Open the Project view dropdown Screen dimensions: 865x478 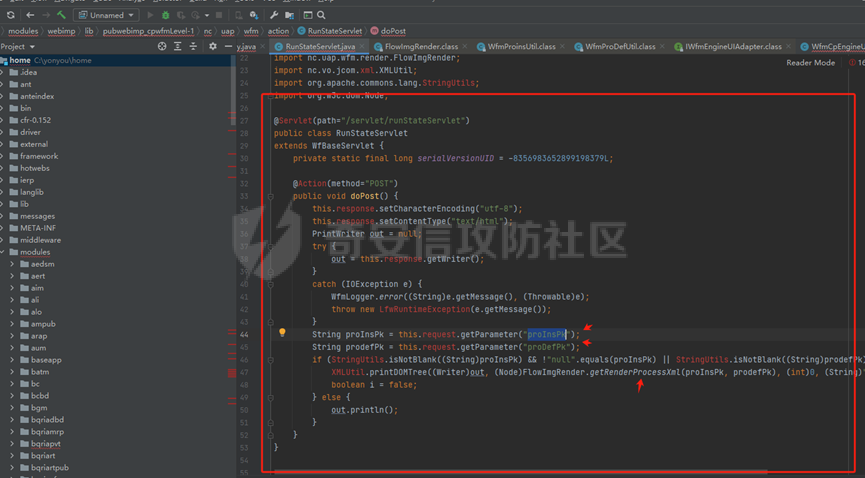[x=18, y=46]
